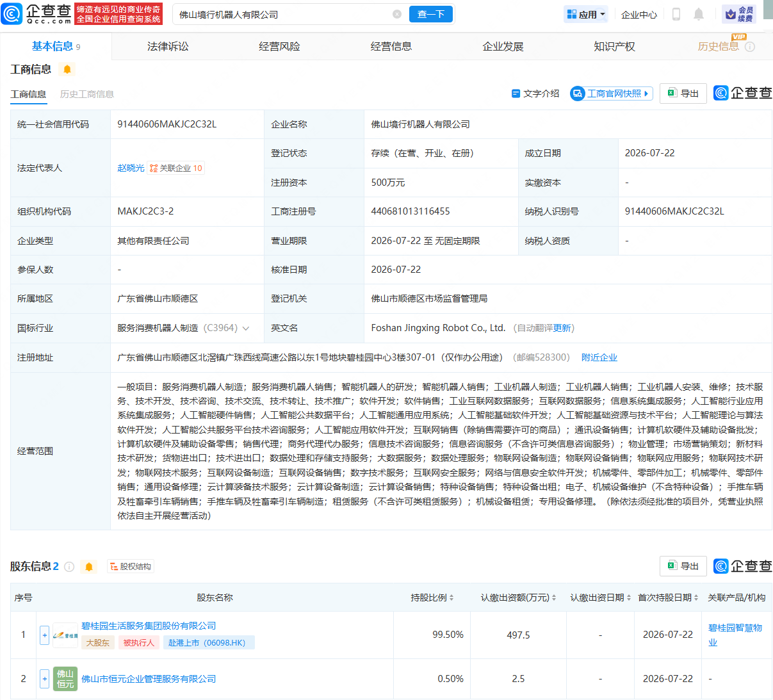The image size is (773, 700).
Task: Click 更新 link next to English name
Action: click(562, 328)
